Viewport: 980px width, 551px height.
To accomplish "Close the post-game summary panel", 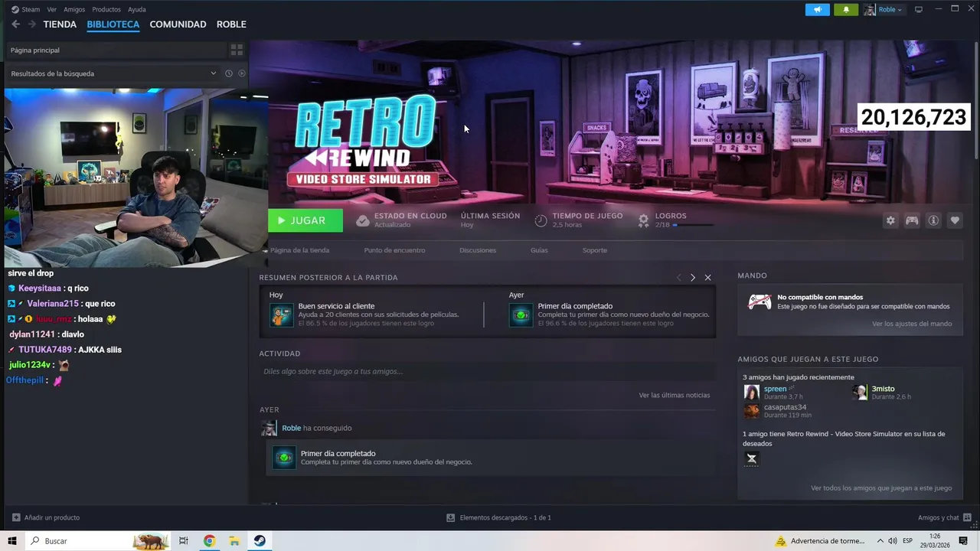I will point(708,278).
